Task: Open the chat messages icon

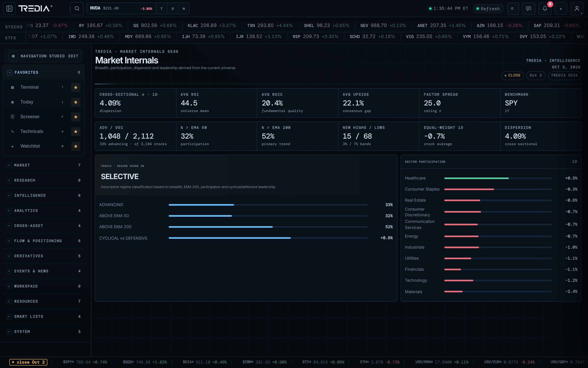Action: 528,9
